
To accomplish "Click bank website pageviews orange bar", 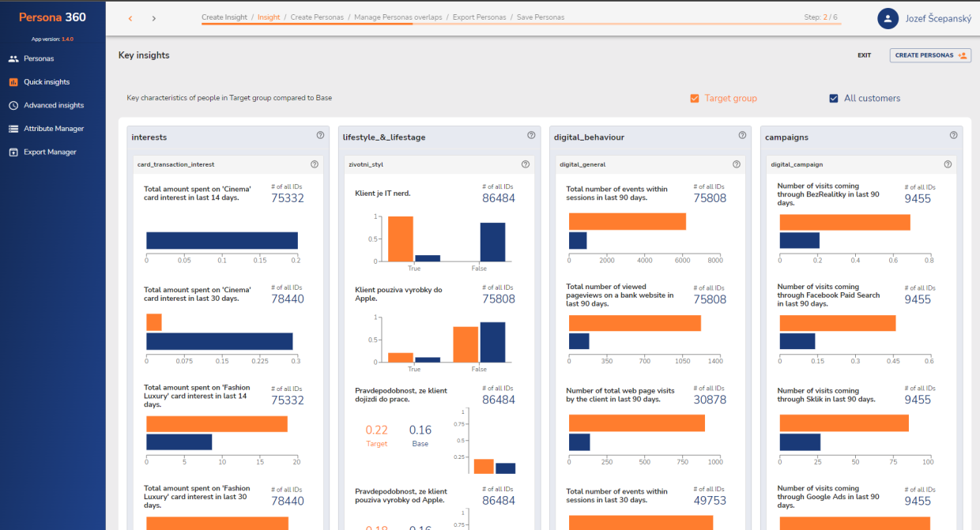I will 635,323.
